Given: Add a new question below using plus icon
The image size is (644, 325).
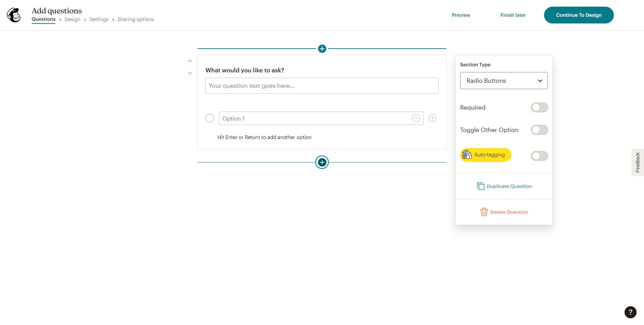Looking at the screenshot, I should (322, 162).
